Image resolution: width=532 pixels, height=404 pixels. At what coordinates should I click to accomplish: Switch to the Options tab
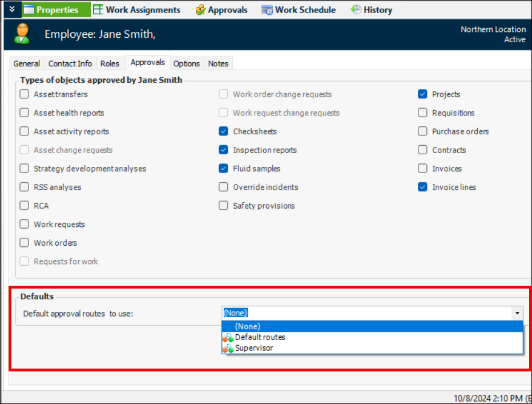click(x=186, y=63)
